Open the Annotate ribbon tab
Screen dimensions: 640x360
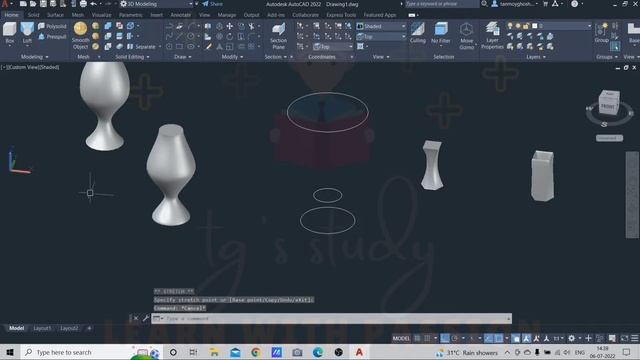tap(180, 15)
